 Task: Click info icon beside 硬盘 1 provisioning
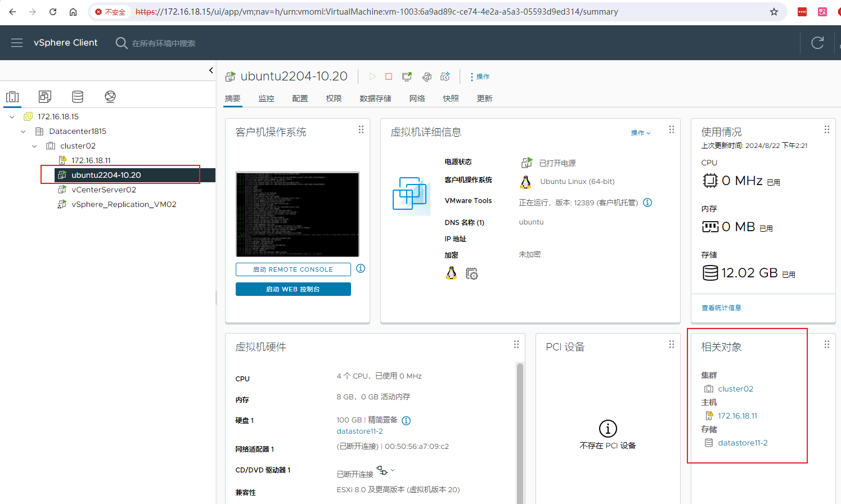(406, 421)
